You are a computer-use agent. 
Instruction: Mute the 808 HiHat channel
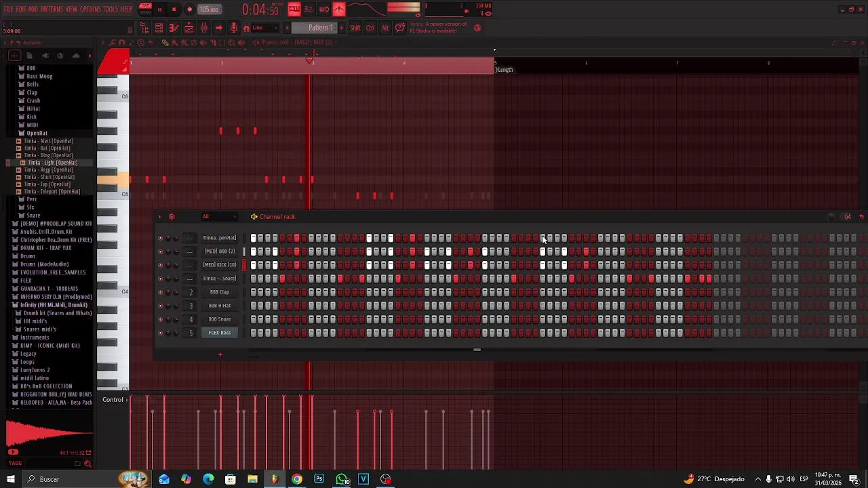coord(161,306)
